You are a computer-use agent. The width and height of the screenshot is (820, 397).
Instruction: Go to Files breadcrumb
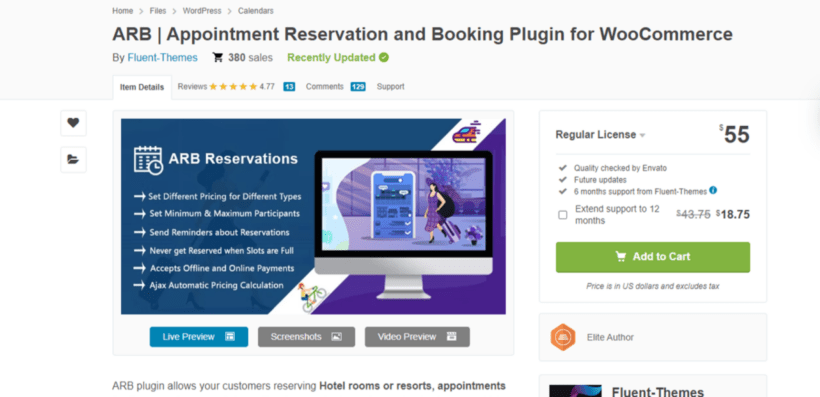158,11
